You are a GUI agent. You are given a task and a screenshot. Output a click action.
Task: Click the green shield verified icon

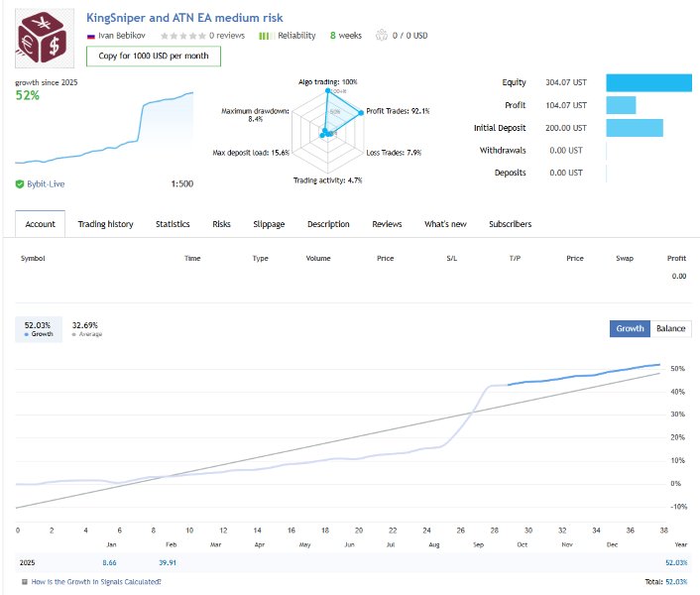[x=20, y=183]
